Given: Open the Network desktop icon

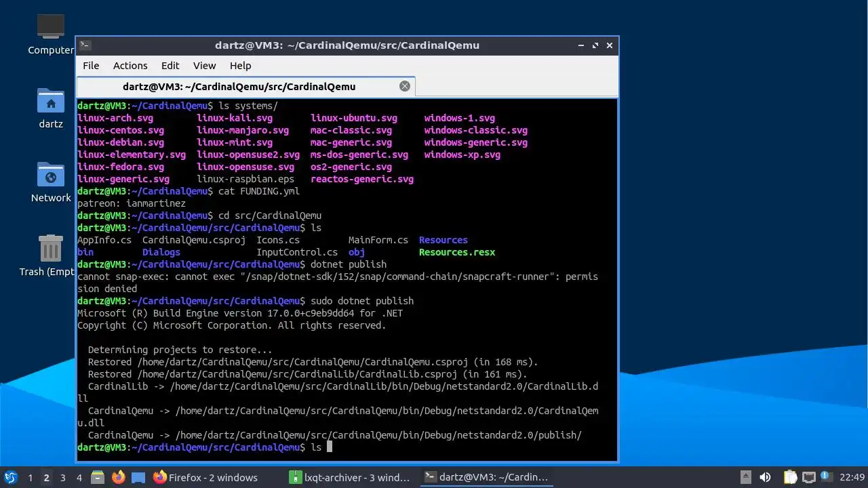Looking at the screenshot, I should [x=50, y=182].
